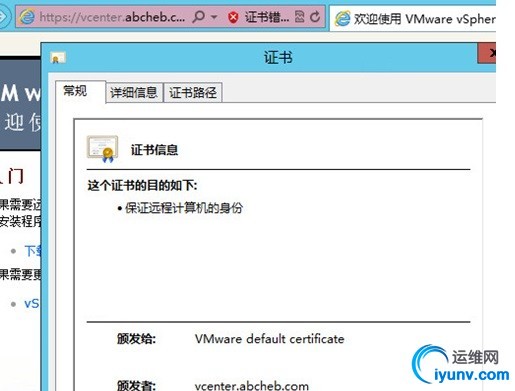Click the 颁发给 label
This screenshot has height=391, width=515.
[x=136, y=339]
